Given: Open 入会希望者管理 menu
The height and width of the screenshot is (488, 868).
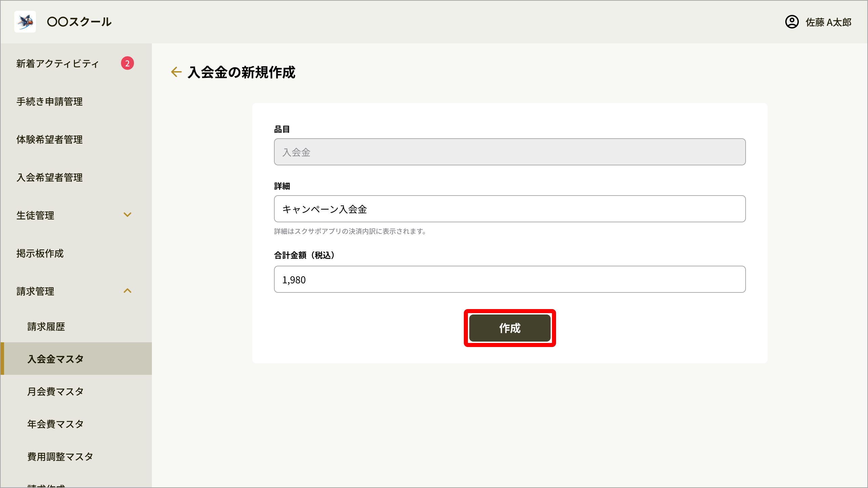Looking at the screenshot, I should (50, 177).
